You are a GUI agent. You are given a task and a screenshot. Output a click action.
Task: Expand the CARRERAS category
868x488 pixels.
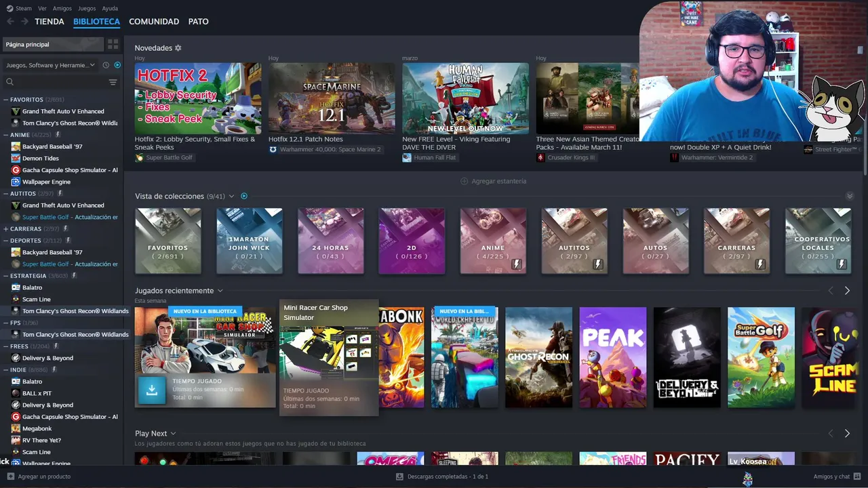[x=6, y=229]
